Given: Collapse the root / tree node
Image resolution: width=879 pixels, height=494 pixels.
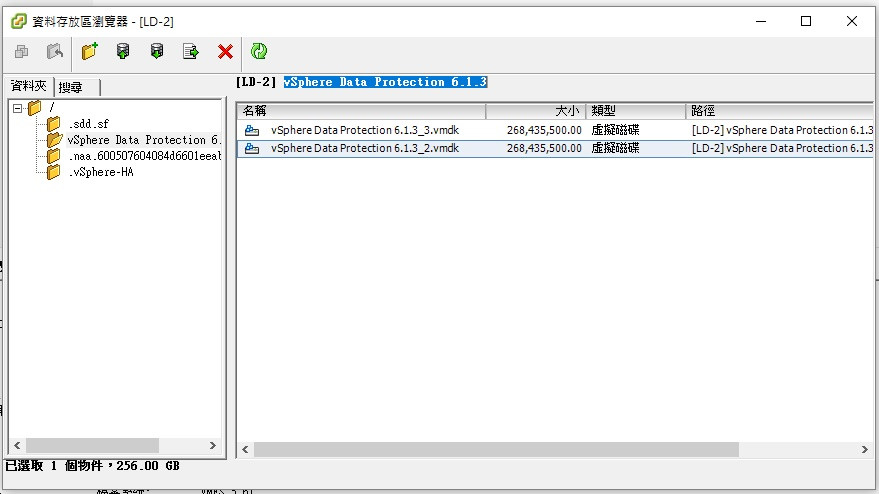Looking at the screenshot, I should [17, 108].
